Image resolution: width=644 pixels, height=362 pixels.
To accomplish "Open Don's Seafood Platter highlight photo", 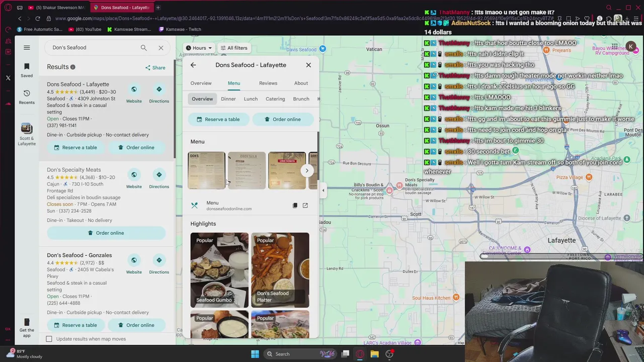I will (x=280, y=270).
